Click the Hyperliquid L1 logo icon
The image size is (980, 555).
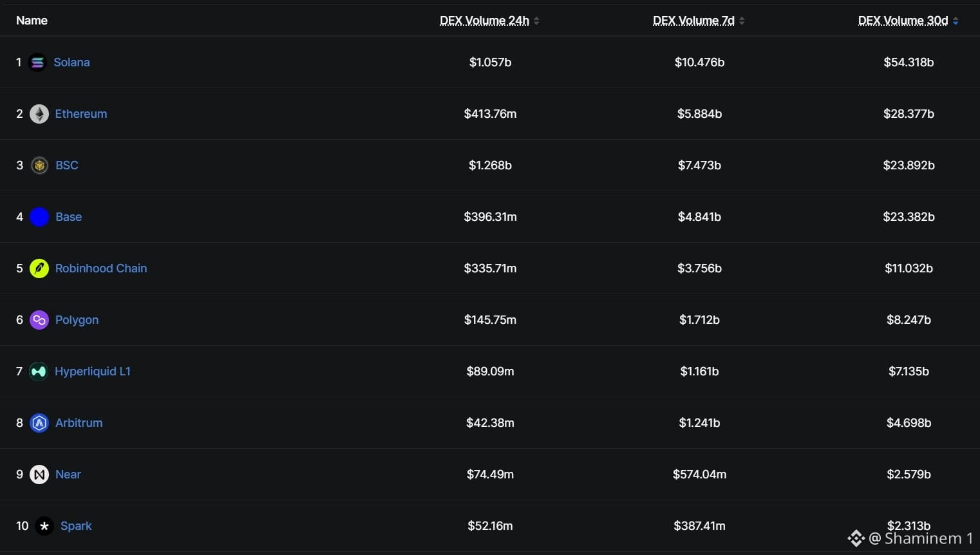[x=39, y=372]
